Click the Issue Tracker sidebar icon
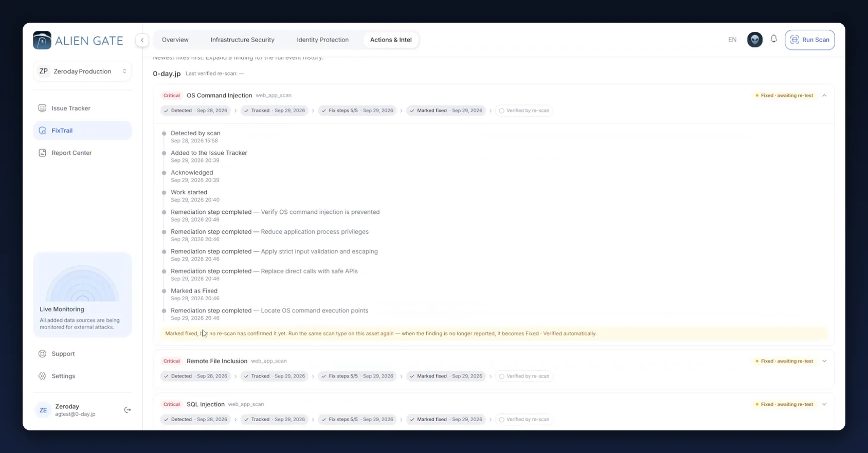 click(42, 108)
